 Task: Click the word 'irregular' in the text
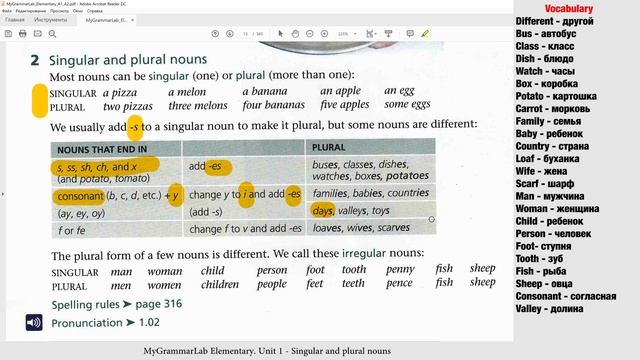coord(364,253)
